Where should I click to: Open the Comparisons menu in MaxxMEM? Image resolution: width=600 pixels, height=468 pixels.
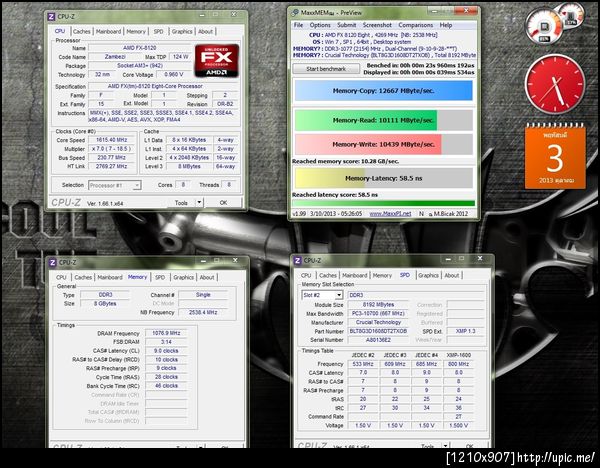coord(416,25)
